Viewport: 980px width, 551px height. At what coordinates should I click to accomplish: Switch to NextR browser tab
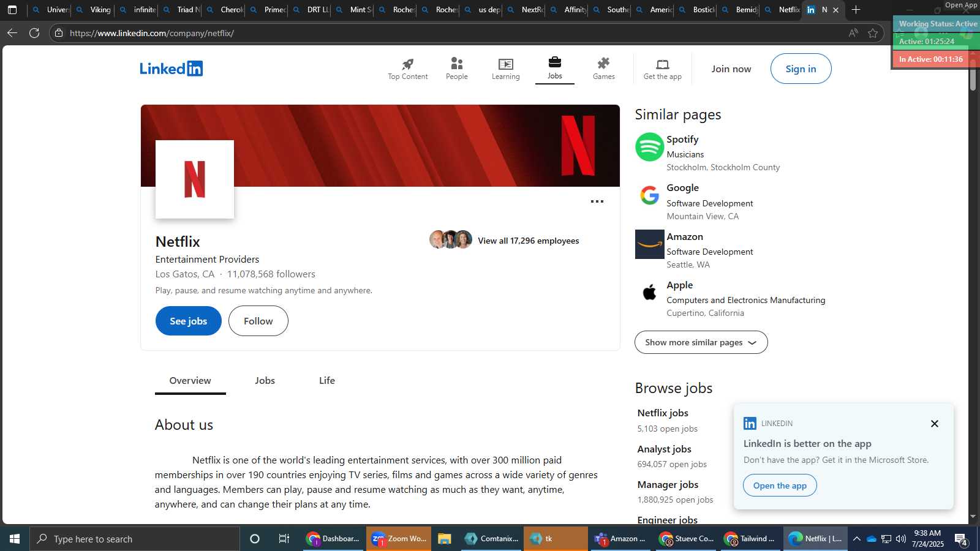(x=525, y=10)
